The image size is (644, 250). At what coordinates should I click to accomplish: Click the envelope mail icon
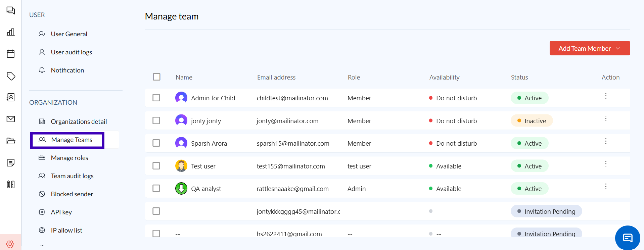(11, 119)
